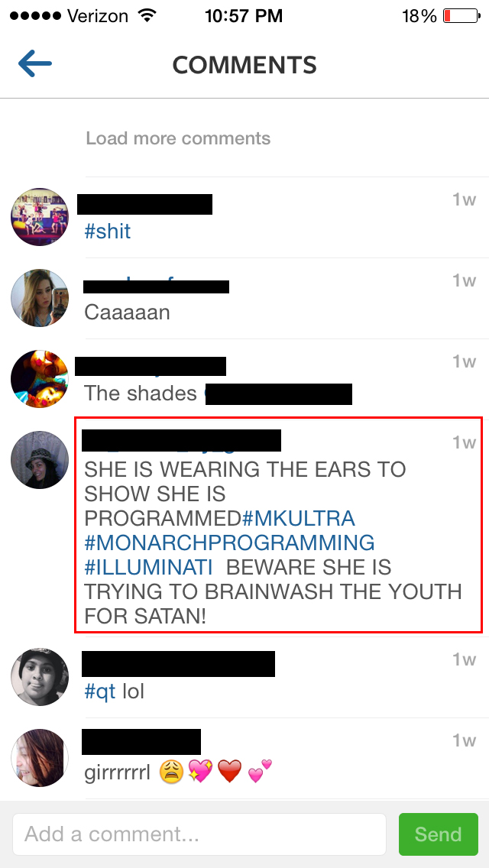Tap avatar beside the Caaaaan comment
489x868 pixels.
point(39,298)
